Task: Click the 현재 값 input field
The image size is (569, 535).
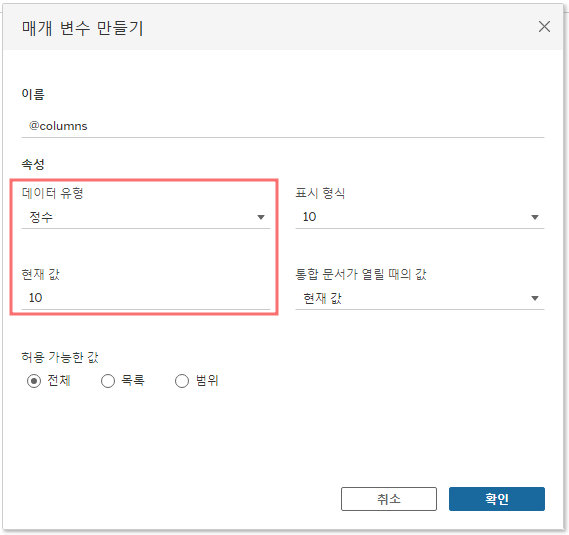Action: (x=146, y=298)
